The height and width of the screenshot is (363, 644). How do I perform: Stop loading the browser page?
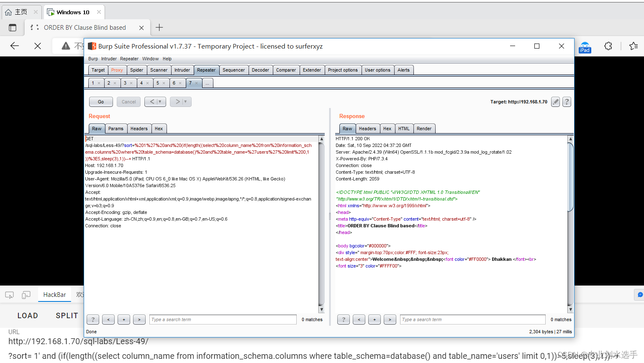[x=38, y=46]
